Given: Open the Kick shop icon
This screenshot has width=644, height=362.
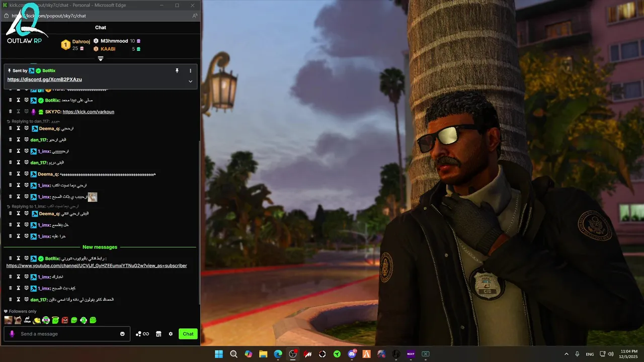Looking at the screenshot, I should (158, 334).
